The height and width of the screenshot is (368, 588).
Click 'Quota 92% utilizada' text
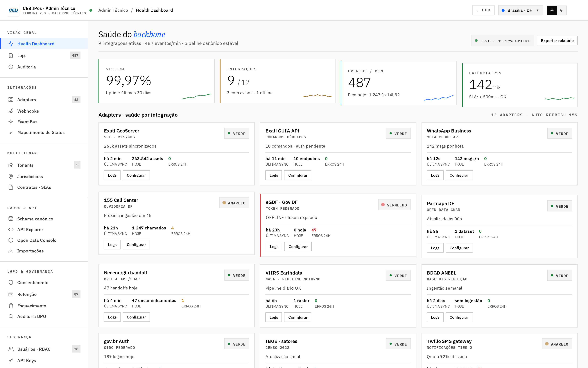point(447,357)
